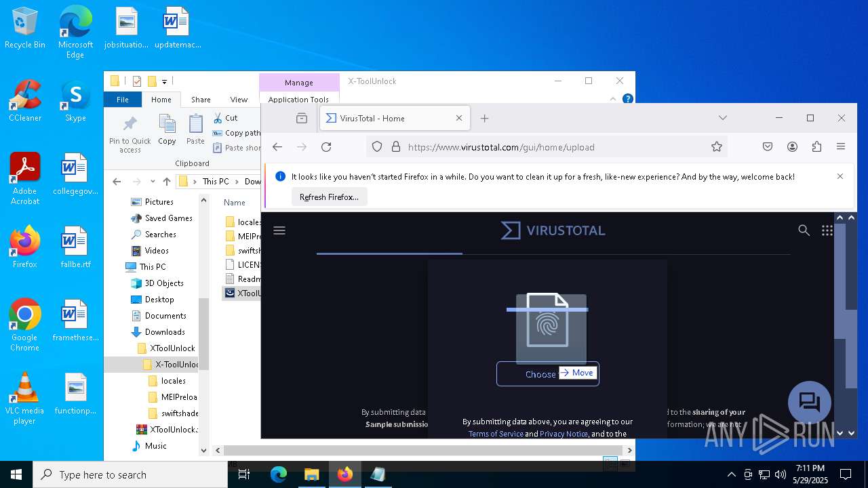Select the VirusTotal - Home browser tab
Screen dimensions: 868x488
pyautogui.click(x=393, y=118)
